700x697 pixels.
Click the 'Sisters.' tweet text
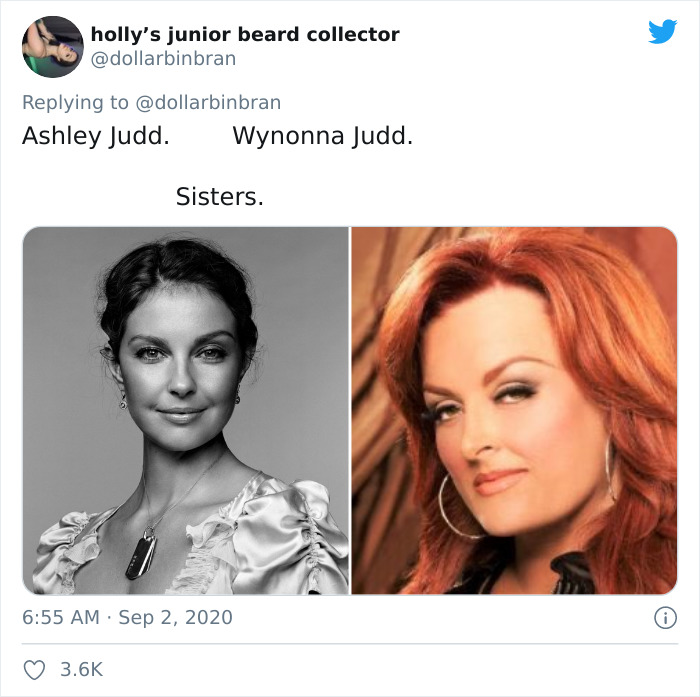click(220, 196)
